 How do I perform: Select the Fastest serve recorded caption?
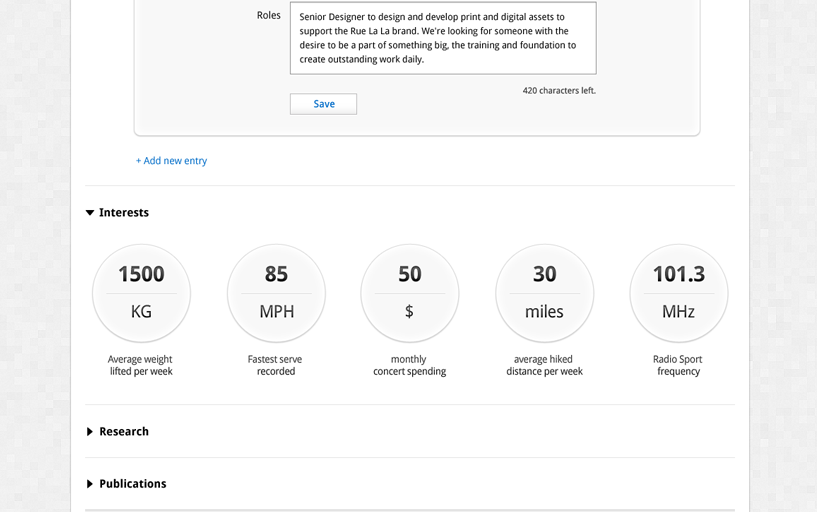275,365
